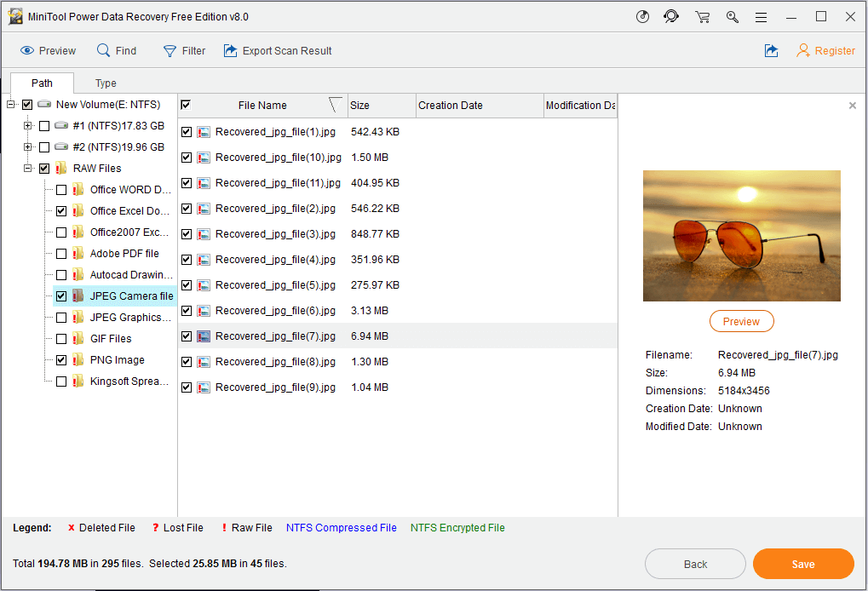This screenshot has height=591, width=868.
Task: Click the Adobe PDF file folder icon
Action: [x=78, y=254]
